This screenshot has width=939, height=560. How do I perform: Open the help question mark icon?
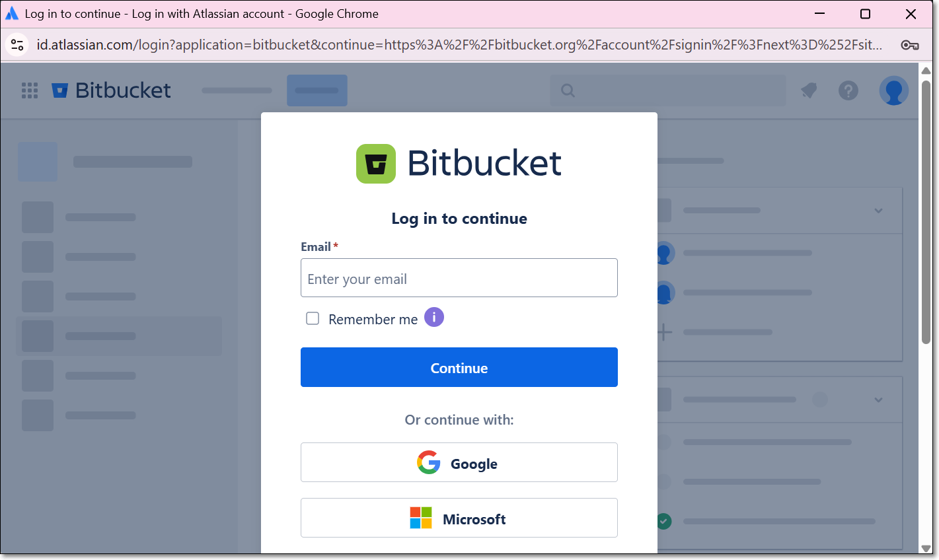click(x=848, y=90)
